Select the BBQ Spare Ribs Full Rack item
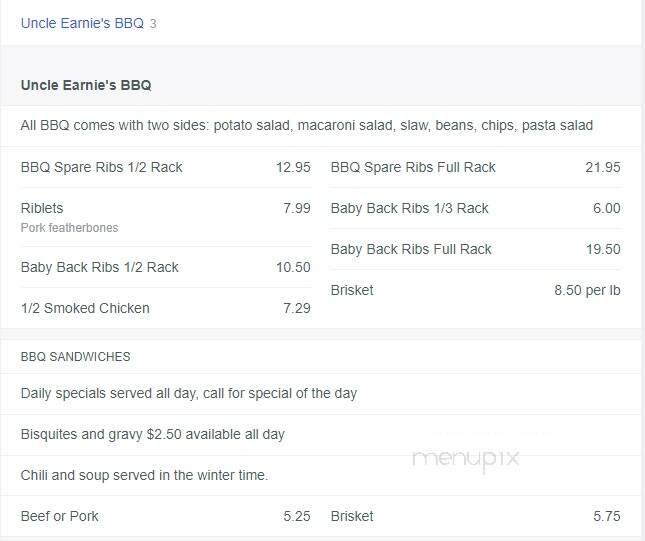Image resolution: width=645 pixels, height=541 pixels. (413, 167)
